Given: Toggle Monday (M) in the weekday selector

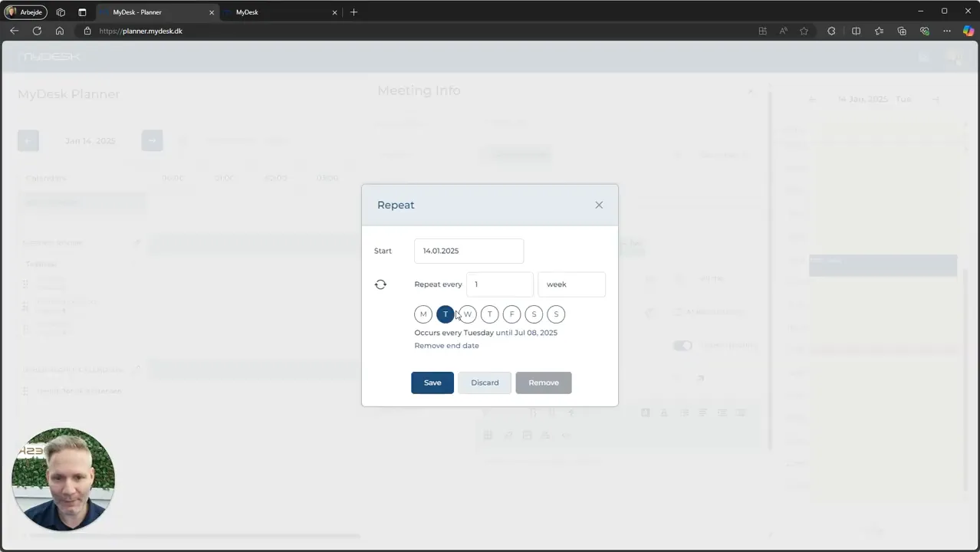Looking at the screenshot, I should [x=423, y=314].
